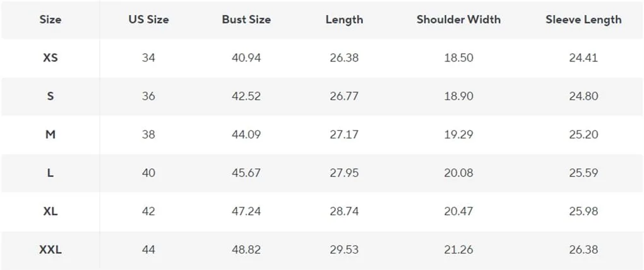Image resolution: width=644 pixels, height=270 pixels.
Task: Click length value 27.17 in M row
Action: [344, 135]
